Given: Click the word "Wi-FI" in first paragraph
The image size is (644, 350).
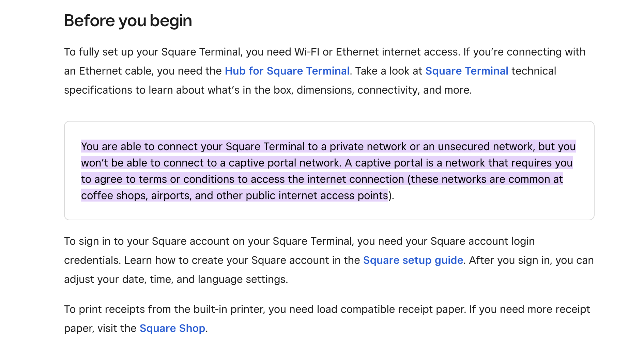Looking at the screenshot, I should pos(307,52).
